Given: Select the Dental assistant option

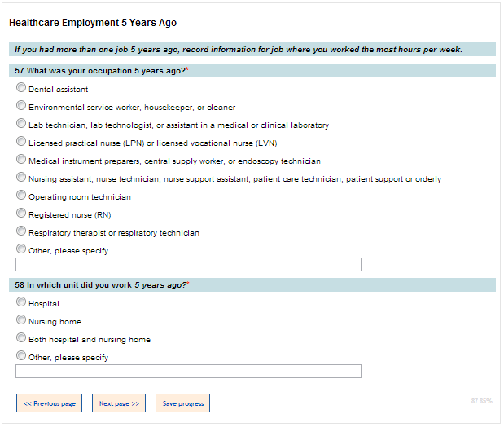Looking at the screenshot, I should pos(21,88).
